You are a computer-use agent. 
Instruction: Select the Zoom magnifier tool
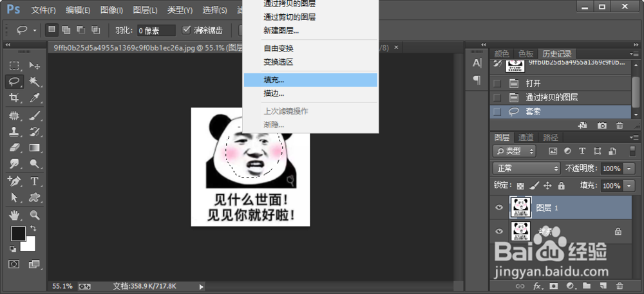point(35,214)
